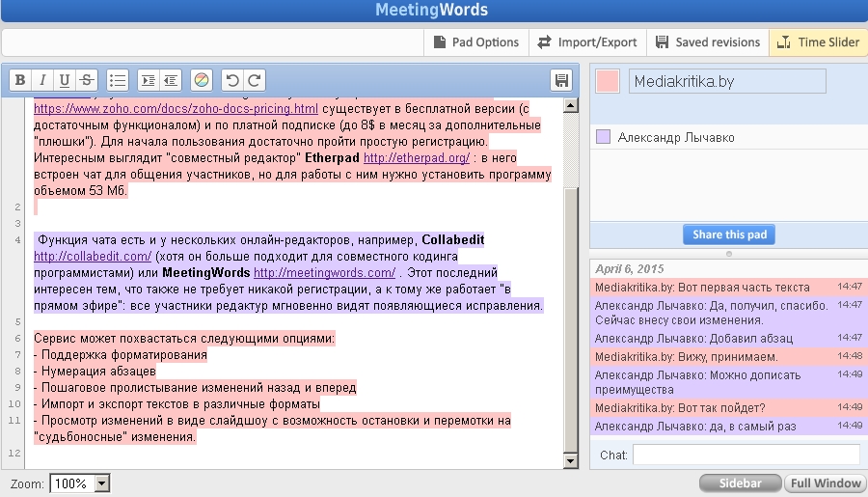Toggle italic formatting button
The image size is (868, 497).
point(42,80)
